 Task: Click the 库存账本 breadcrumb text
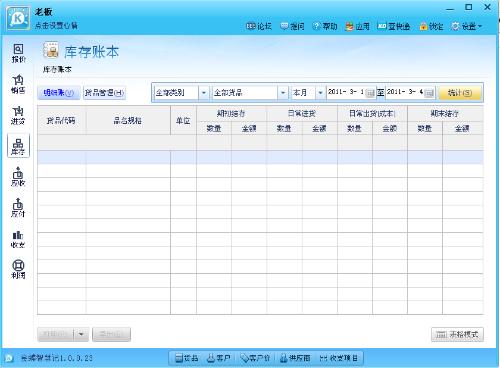click(x=57, y=70)
